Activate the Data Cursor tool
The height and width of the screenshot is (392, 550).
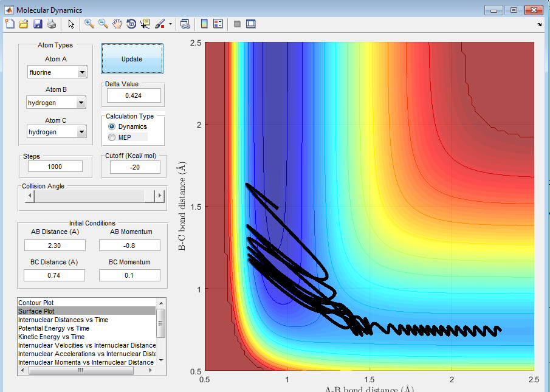(145, 24)
